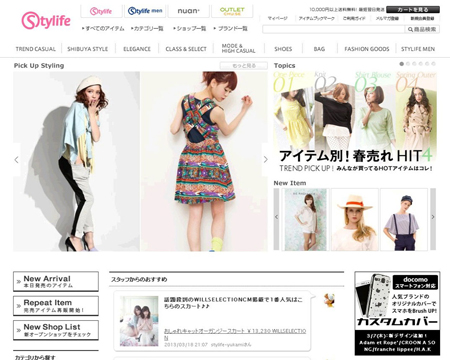Select the second Topics carousel dot
Screen dimensions: 450x360
408,64
